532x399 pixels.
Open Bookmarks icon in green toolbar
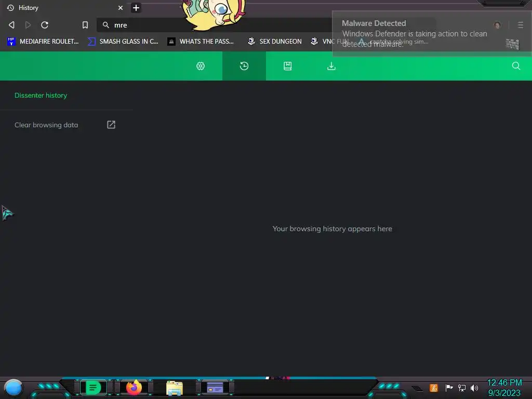288,66
